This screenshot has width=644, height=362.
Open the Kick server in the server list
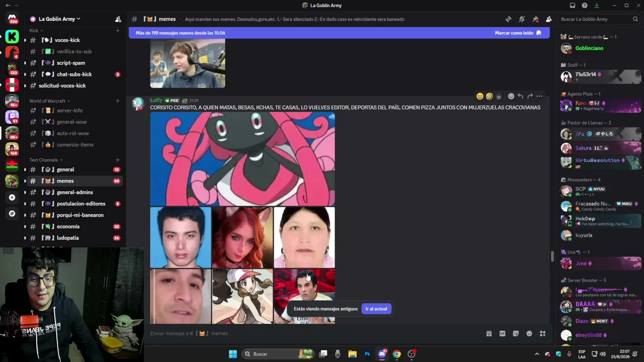tap(12, 36)
